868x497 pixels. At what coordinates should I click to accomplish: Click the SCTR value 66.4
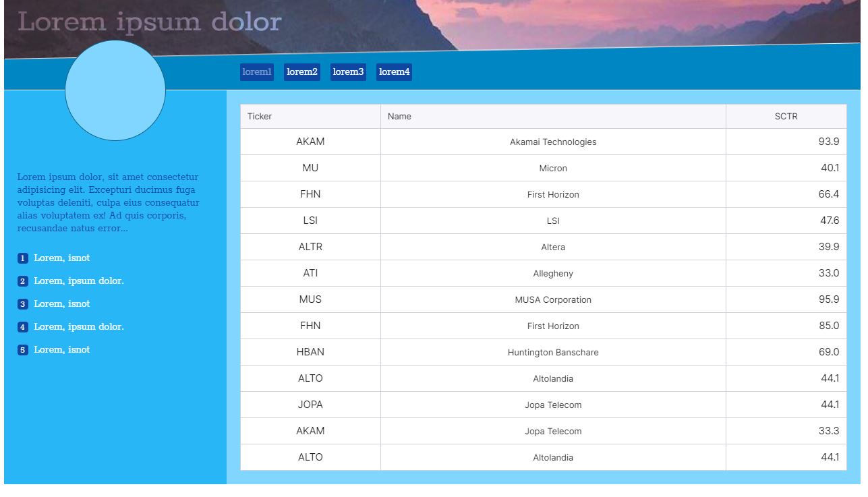(786, 194)
